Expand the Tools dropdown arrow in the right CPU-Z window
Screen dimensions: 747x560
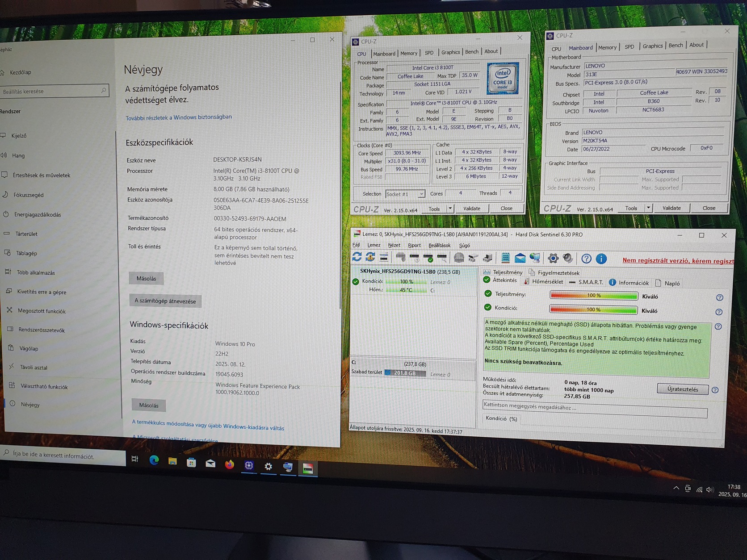click(x=648, y=208)
